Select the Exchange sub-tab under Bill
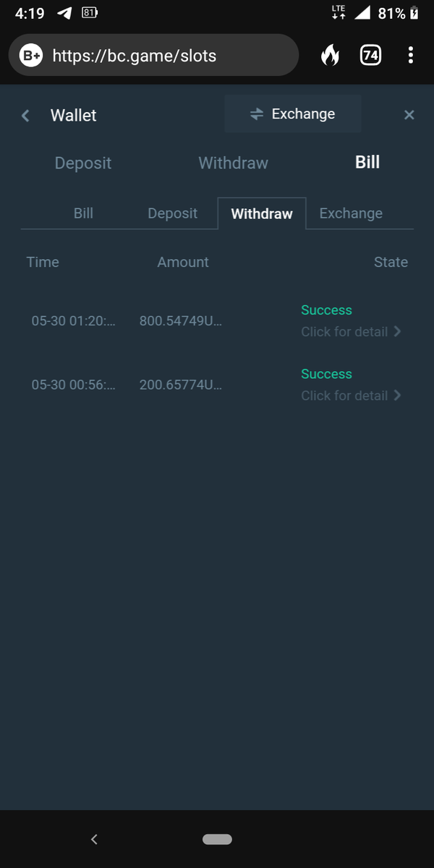The width and height of the screenshot is (434, 868). click(x=351, y=213)
